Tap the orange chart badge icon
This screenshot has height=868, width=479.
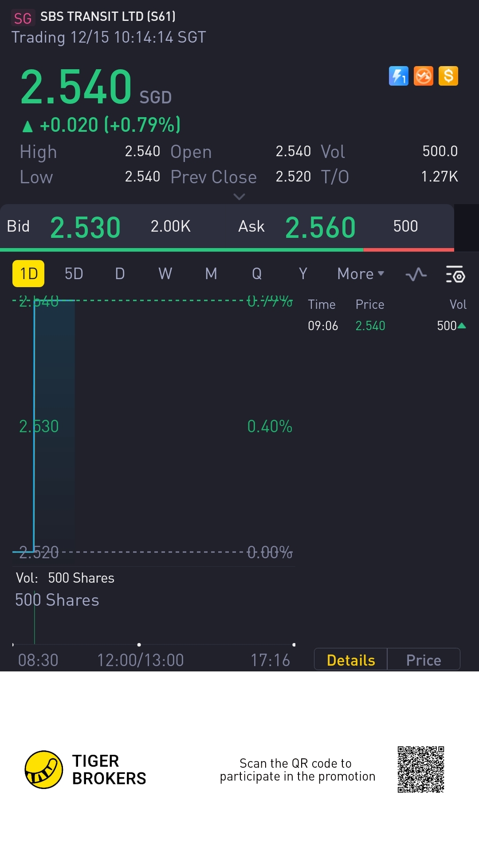click(x=423, y=76)
